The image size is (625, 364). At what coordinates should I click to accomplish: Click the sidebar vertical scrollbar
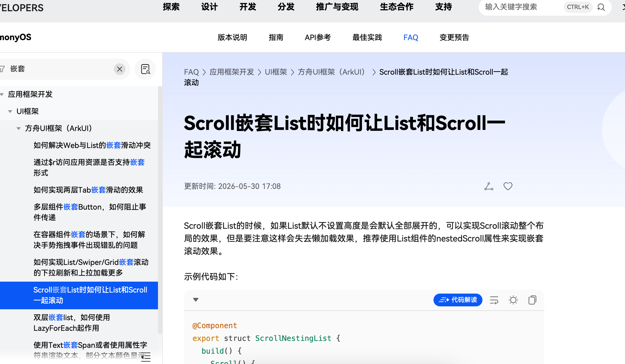tap(160, 210)
